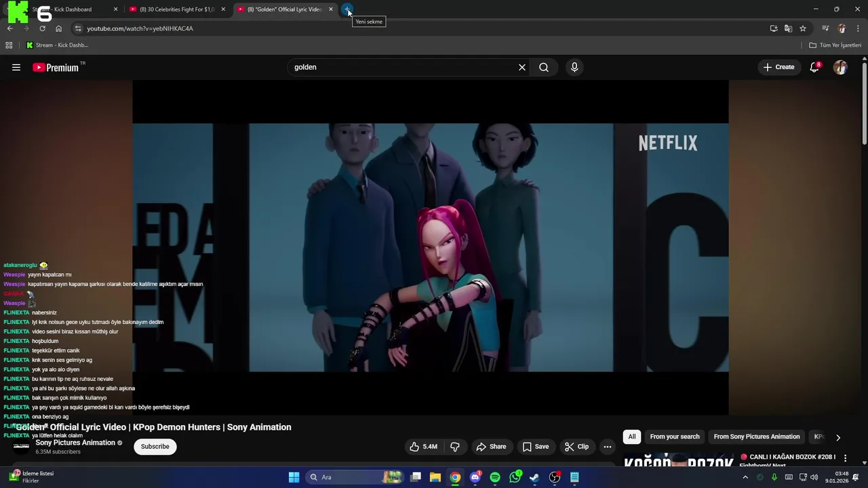Run search with the magnifier button
The image size is (868, 488).
[544, 67]
